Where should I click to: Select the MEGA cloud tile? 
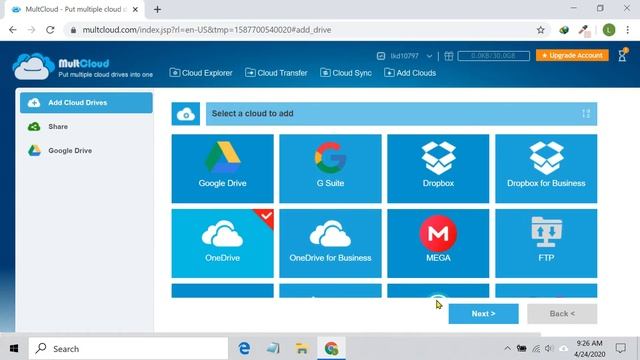click(x=438, y=243)
